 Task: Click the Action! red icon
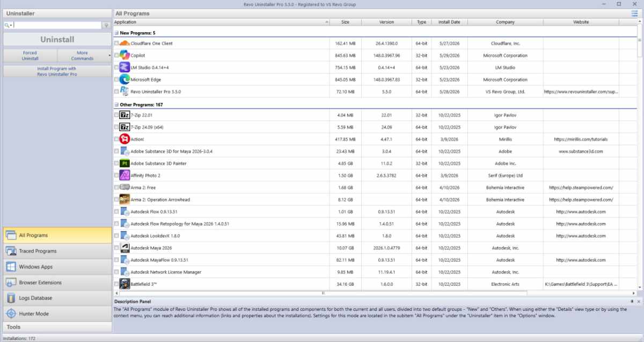(x=125, y=139)
